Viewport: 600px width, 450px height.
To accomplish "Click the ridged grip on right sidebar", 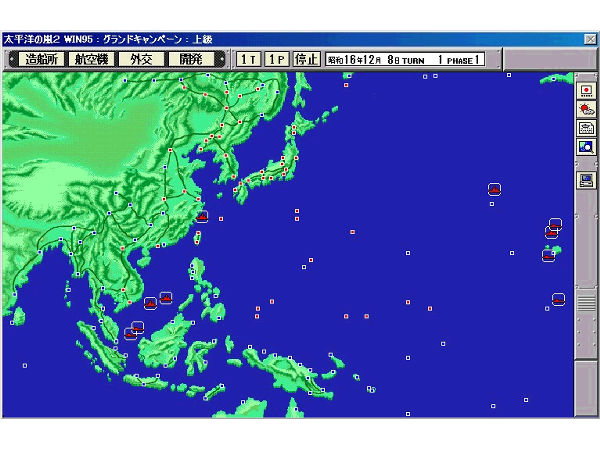I will (586, 302).
